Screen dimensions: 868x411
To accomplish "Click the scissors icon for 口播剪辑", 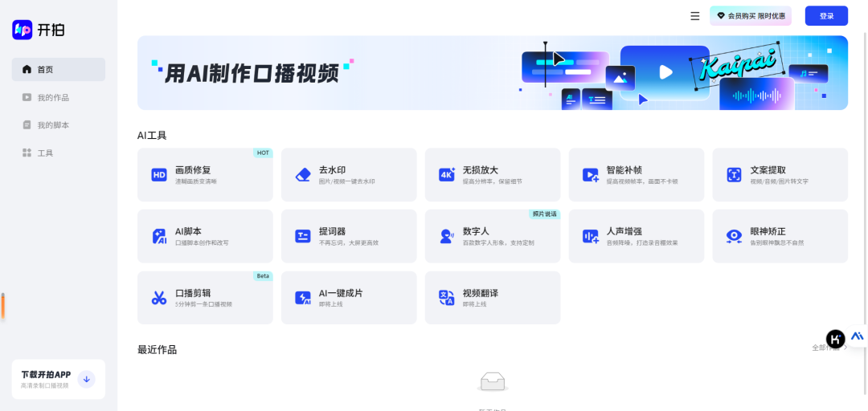I will pos(159,298).
